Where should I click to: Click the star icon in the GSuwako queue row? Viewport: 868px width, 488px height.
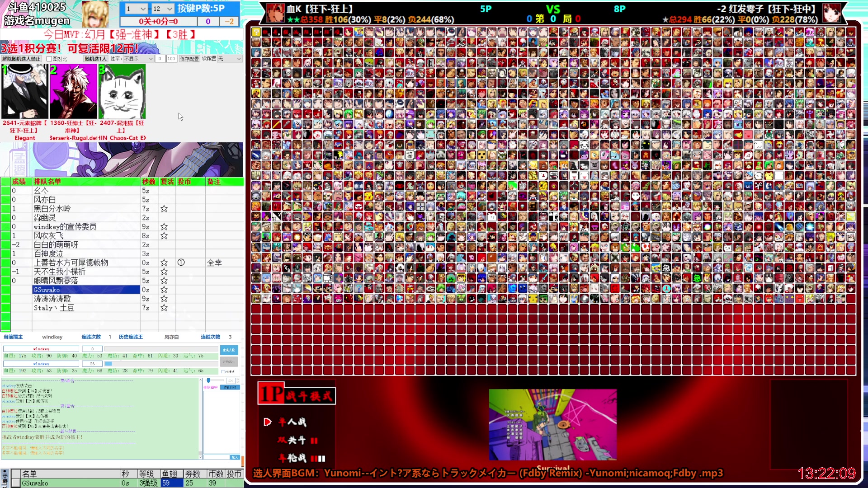[x=164, y=290]
